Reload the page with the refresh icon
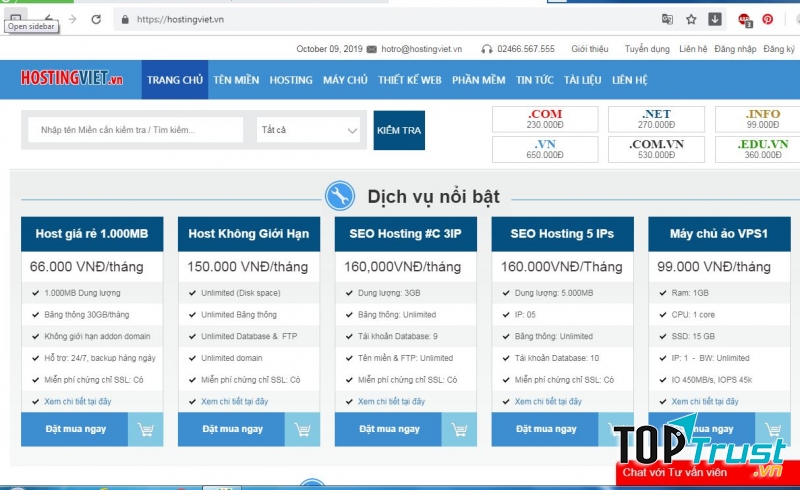Viewport: 800px width, 490px height. click(x=96, y=19)
